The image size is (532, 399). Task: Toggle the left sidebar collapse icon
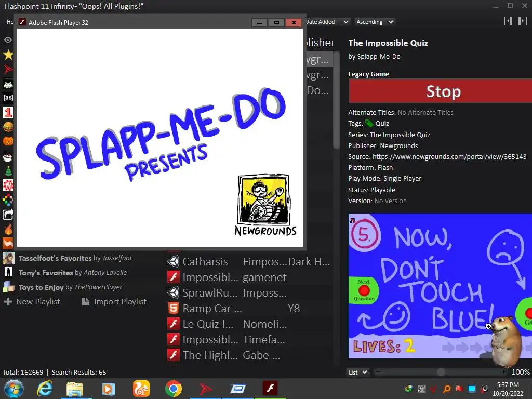508,21
